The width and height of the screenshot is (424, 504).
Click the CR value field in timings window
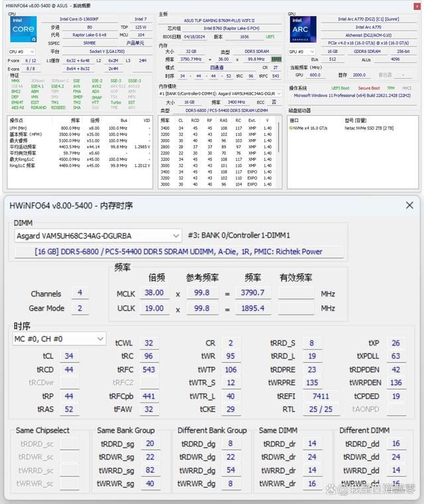click(231, 343)
